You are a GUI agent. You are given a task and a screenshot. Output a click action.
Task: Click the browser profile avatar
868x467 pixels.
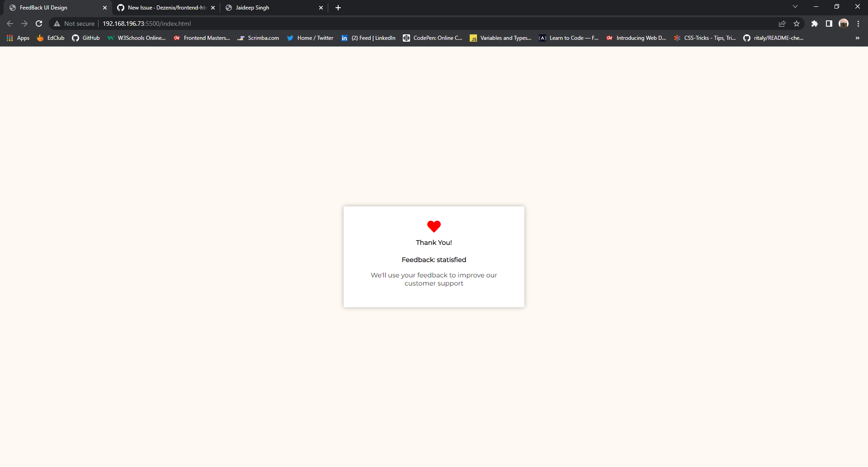(844, 24)
